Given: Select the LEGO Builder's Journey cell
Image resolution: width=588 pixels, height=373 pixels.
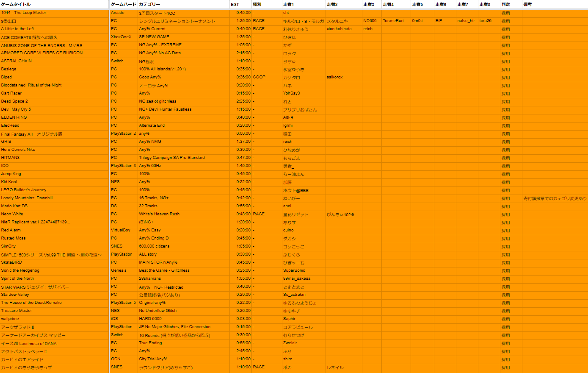Looking at the screenshot, I should click(x=55, y=190).
